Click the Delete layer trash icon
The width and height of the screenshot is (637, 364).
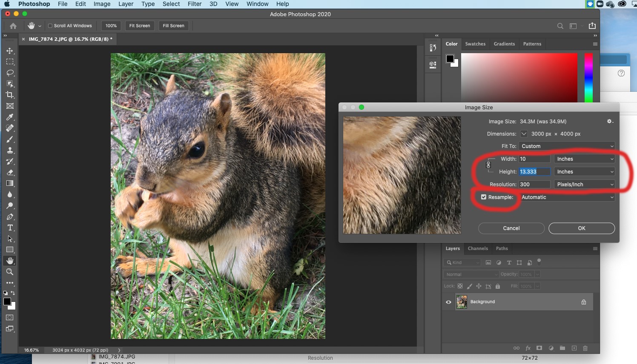(x=585, y=348)
